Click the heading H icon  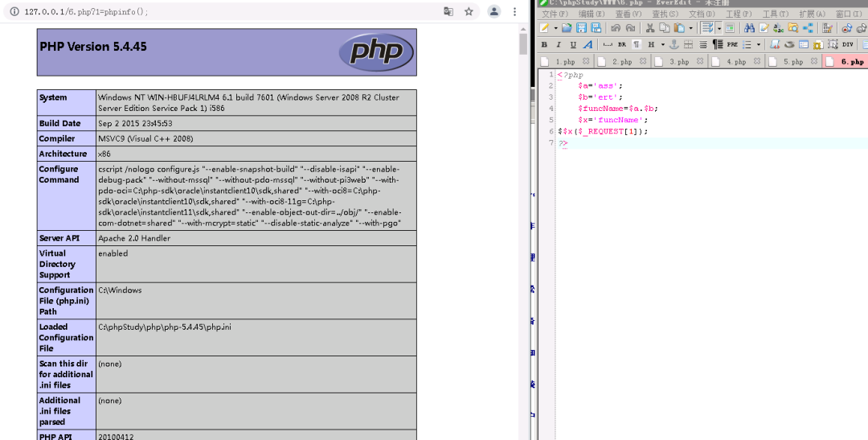pyautogui.click(x=652, y=44)
